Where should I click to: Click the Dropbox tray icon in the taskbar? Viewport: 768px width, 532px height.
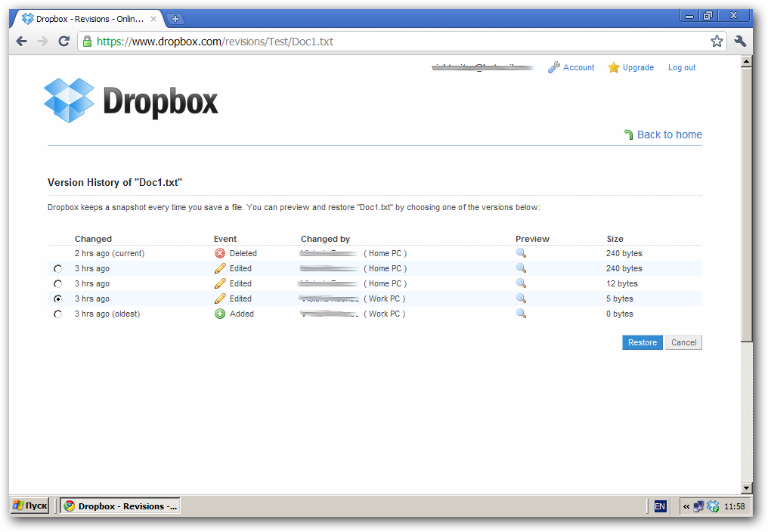point(713,506)
